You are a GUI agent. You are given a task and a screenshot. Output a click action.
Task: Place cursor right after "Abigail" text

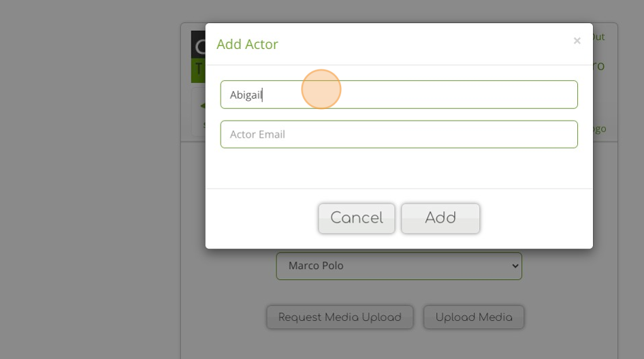[x=263, y=95]
